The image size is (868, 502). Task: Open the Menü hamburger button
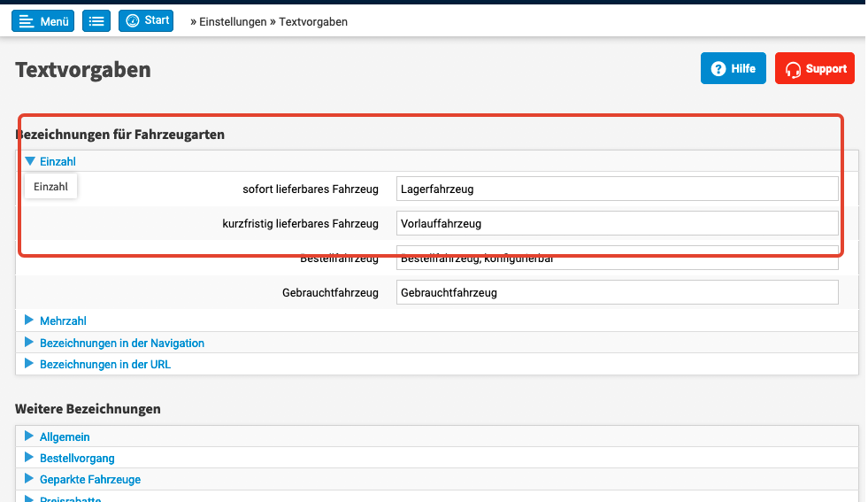[x=42, y=21]
